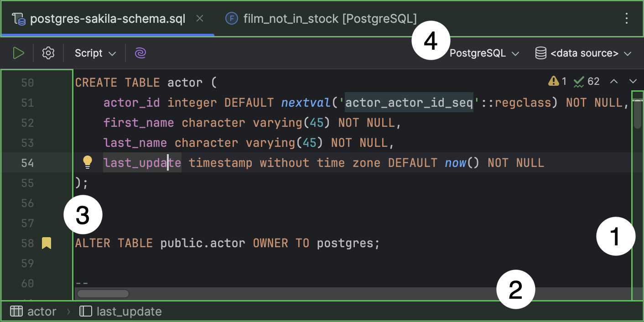Click the column icon beside last_update breadcrumb
Image resolution: width=644 pixels, height=322 pixels.
point(85,311)
